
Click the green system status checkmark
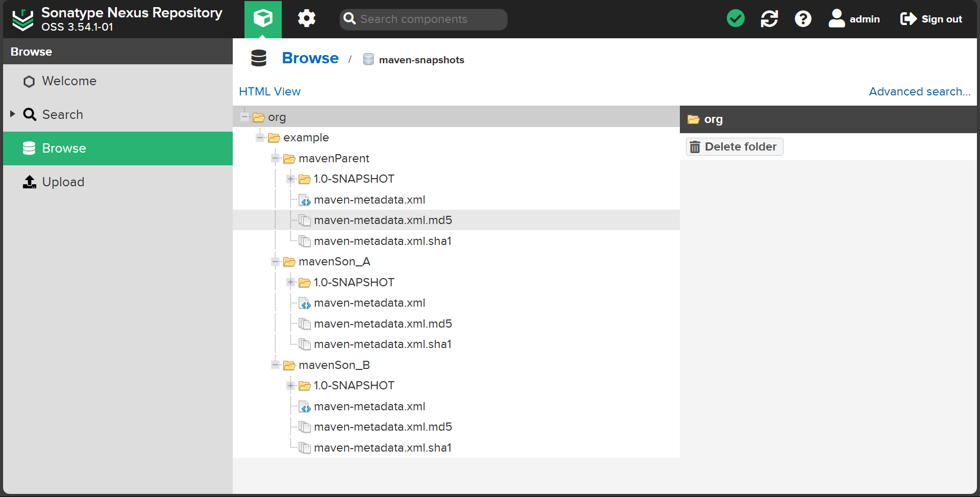(x=736, y=19)
